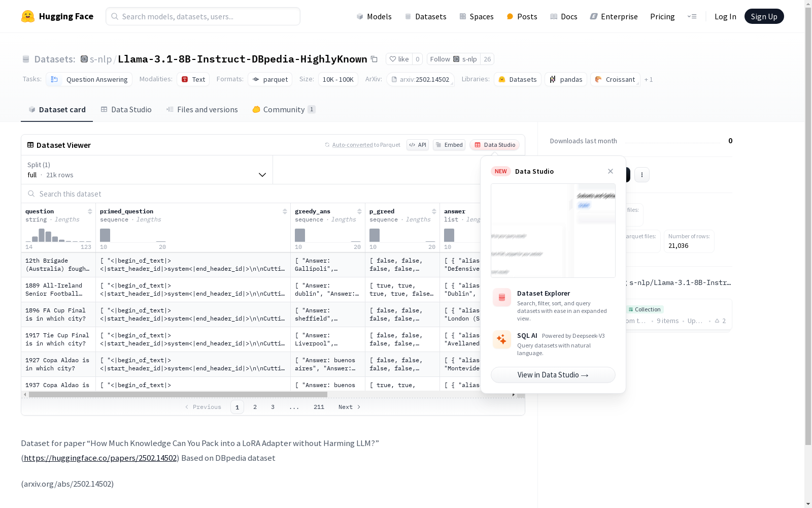Sort the question column
The height and width of the screenshot is (508, 812).
[90, 211]
